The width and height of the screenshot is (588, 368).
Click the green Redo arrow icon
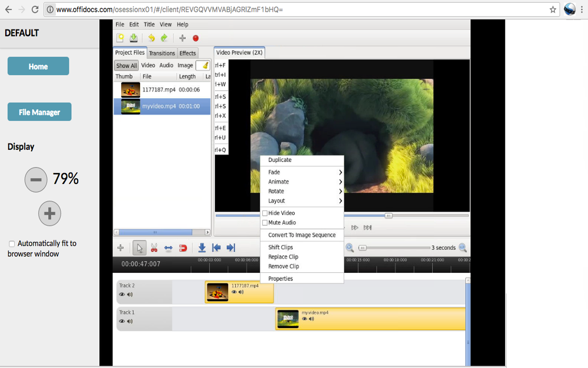[164, 38]
